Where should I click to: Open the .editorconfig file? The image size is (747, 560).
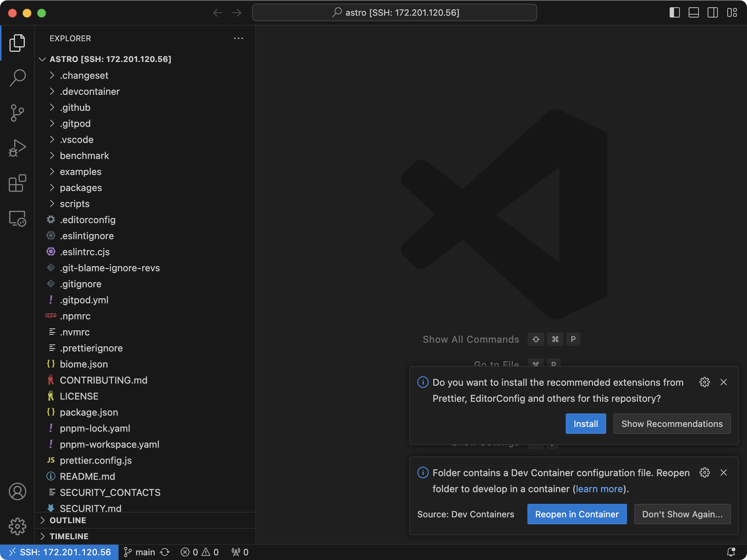point(145,220)
